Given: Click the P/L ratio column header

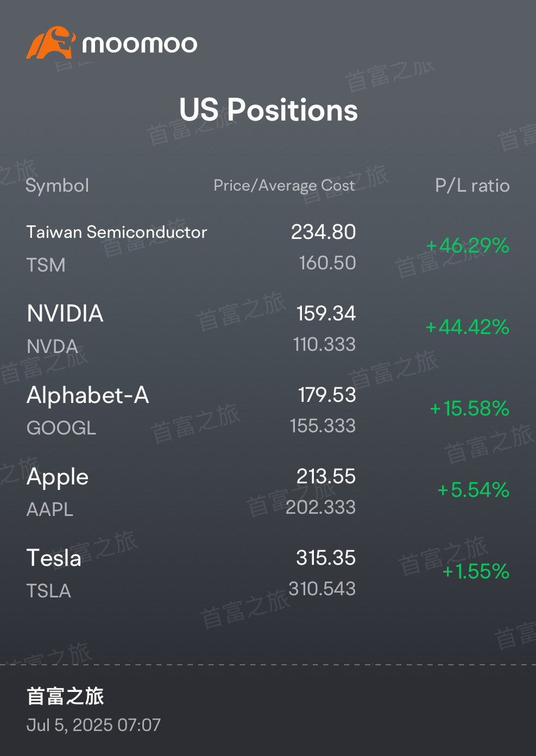Looking at the screenshot, I should click(472, 186).
